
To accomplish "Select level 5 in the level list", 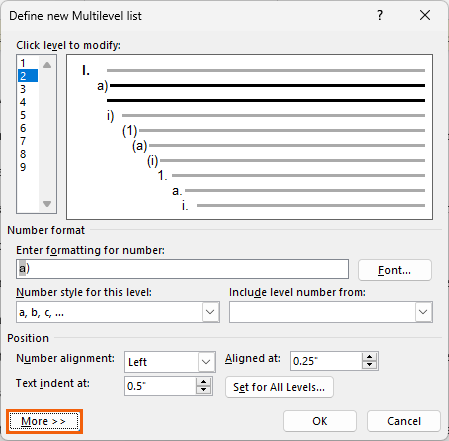I will 28,115.
